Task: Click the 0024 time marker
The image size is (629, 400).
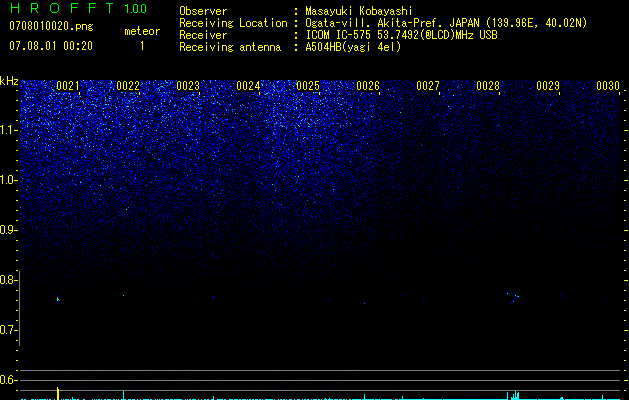Action: point(248,86)
